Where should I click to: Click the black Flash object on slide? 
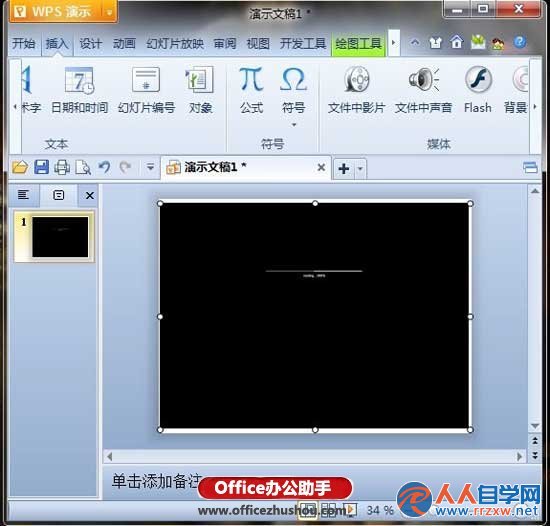coord(315,316)
